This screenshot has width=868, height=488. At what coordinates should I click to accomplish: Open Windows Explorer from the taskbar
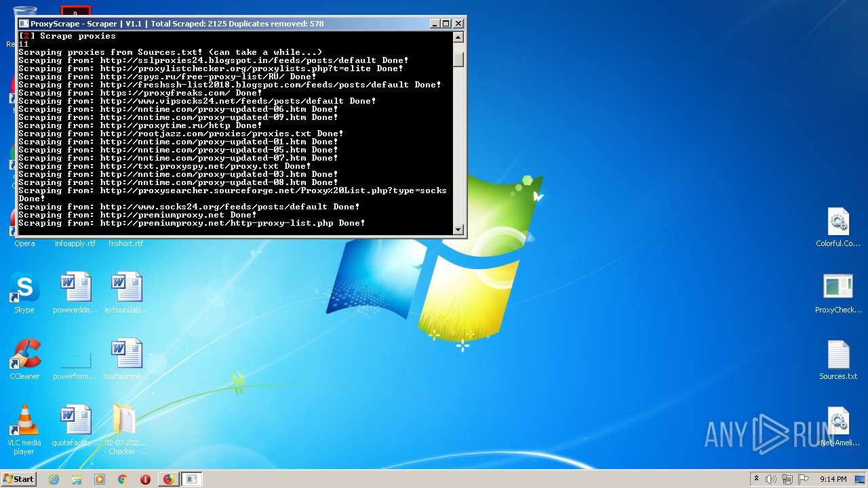77,479
